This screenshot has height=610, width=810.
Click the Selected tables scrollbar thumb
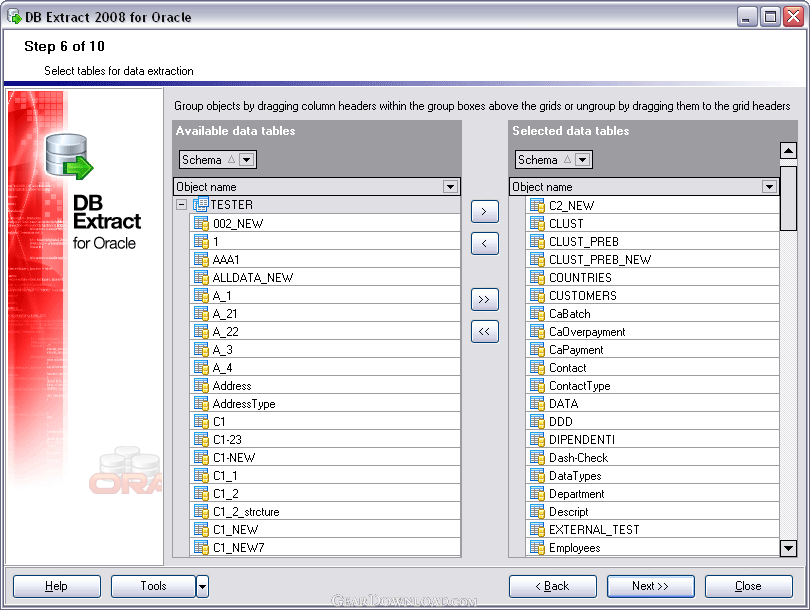tap(788, 198)
